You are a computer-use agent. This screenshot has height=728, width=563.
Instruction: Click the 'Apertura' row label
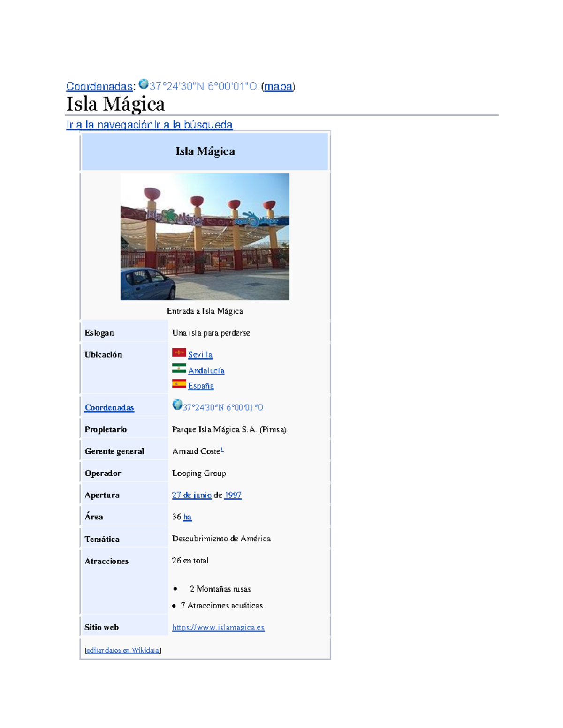pyautogui.click(x=102, y=495)
